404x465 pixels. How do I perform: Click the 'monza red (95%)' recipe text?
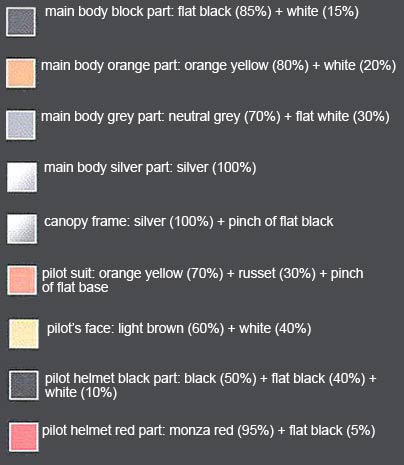[x=221, y=430]
